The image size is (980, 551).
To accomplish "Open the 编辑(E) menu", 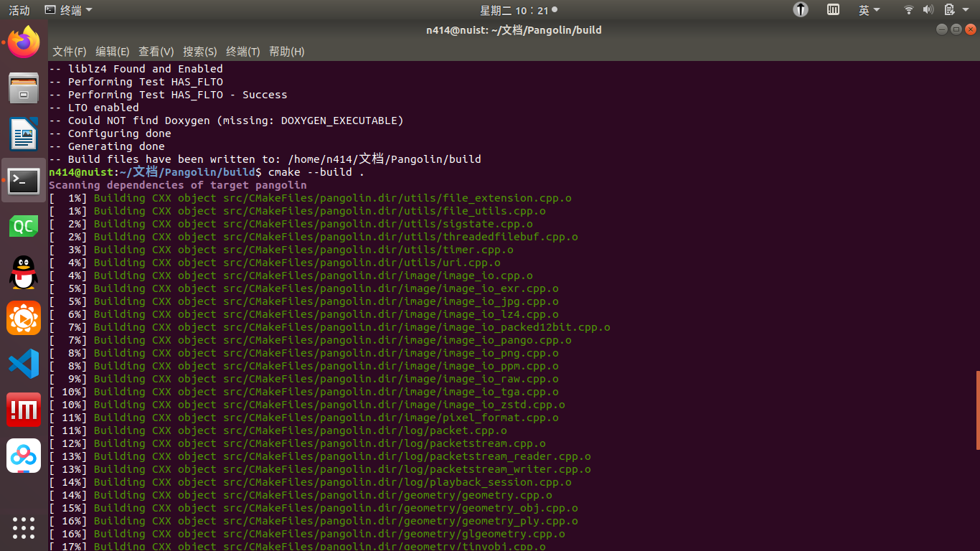I will coord(112,52).
